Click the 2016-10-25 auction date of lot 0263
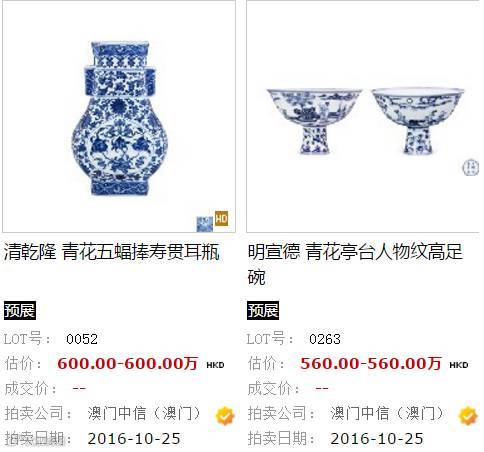 377,439
